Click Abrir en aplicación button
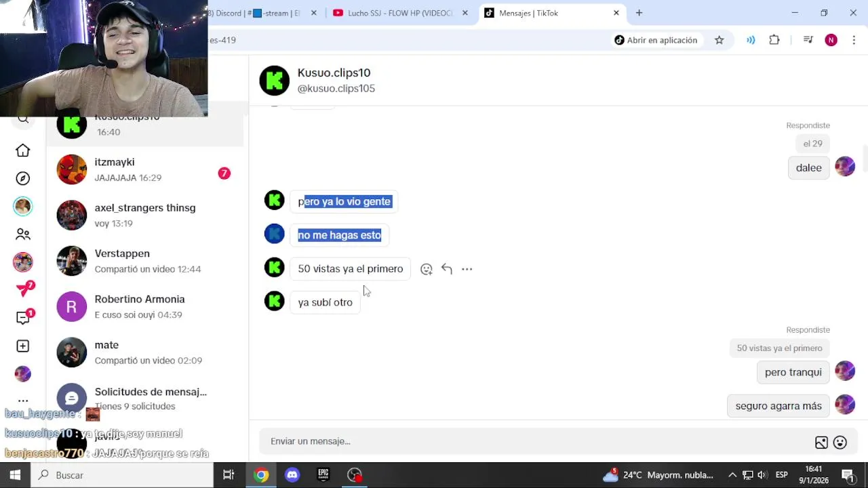 coord(656,40)
